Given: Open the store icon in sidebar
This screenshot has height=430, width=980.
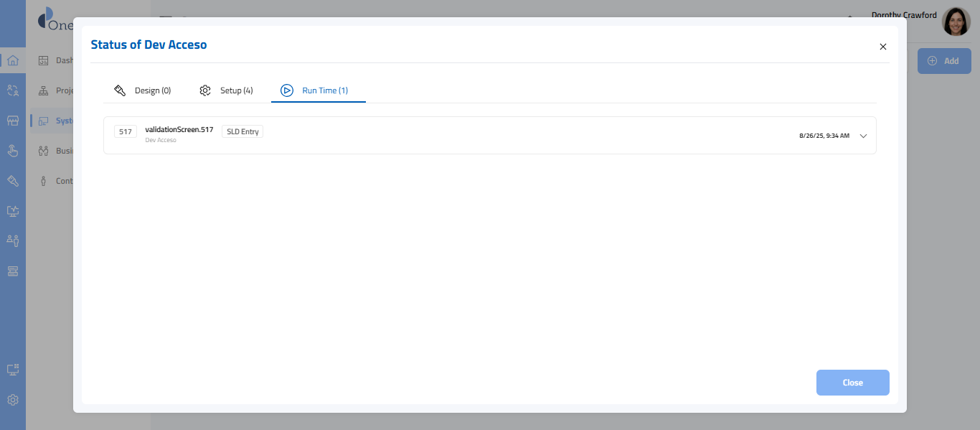Looking at the screenshot, I should 13,121.
